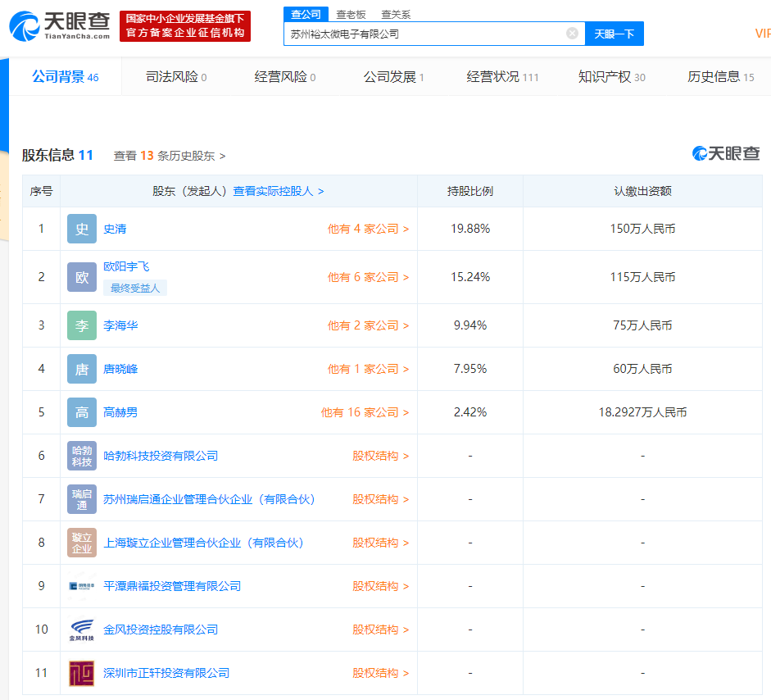Switch to the 知识产权 tab
The height and width of the screenshot is (700, 771).
[611, 77]
